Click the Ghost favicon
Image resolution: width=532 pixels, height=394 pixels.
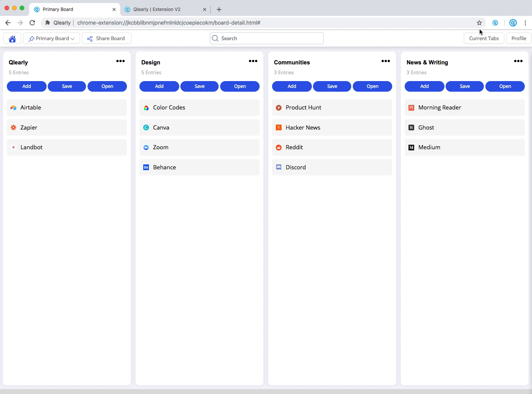pos(411,128)
